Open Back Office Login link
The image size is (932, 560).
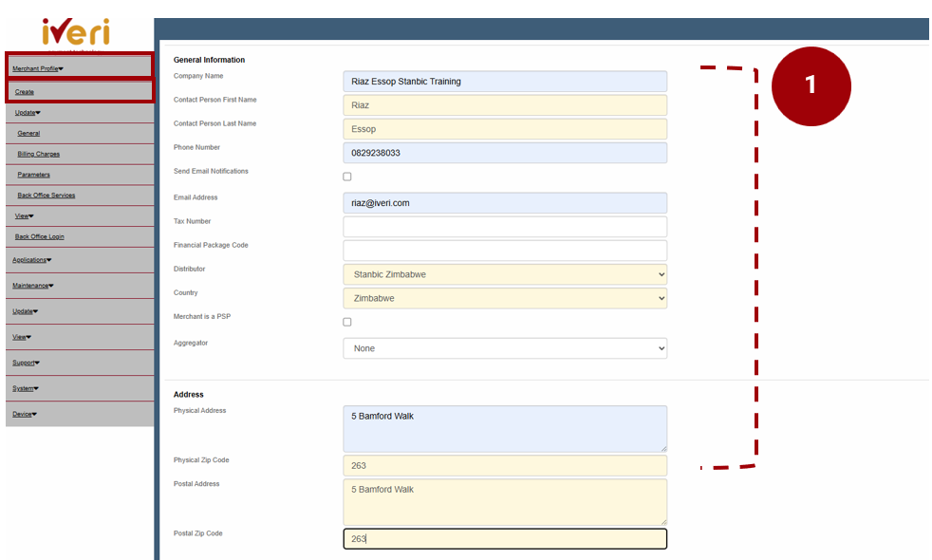tap(39, 236)
